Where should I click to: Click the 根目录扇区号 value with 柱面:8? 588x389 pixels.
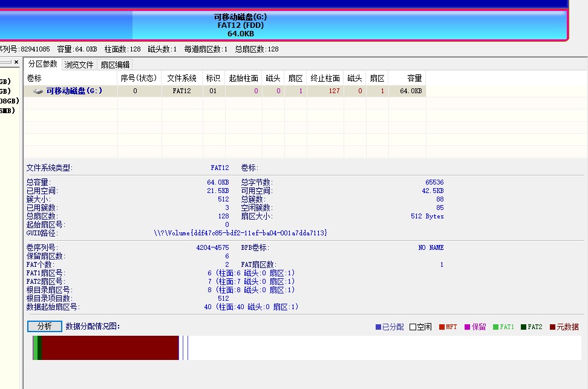[x=251, y=290]
